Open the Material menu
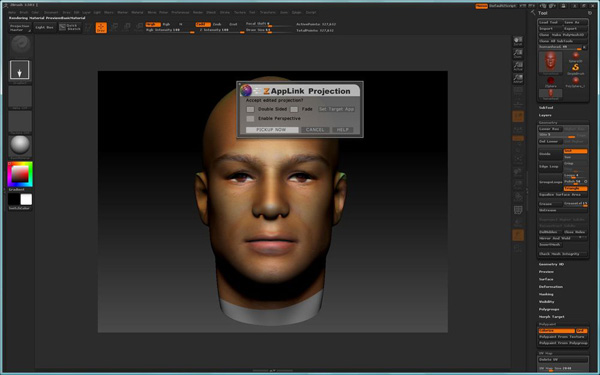600x375 pixels. click(x=137, y=12)
